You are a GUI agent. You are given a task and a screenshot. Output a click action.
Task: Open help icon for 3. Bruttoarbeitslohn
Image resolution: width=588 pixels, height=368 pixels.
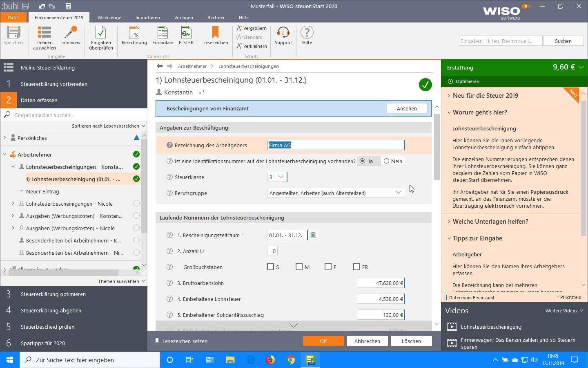tap(170, 283)
